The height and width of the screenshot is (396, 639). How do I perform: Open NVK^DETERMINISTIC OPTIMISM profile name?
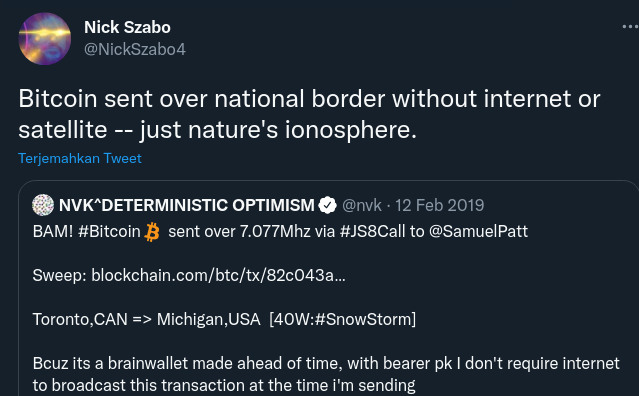pos(187,205)
